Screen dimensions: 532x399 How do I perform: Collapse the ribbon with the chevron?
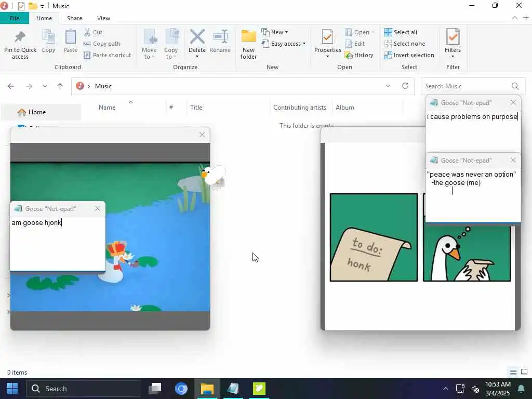coord(514,18)
